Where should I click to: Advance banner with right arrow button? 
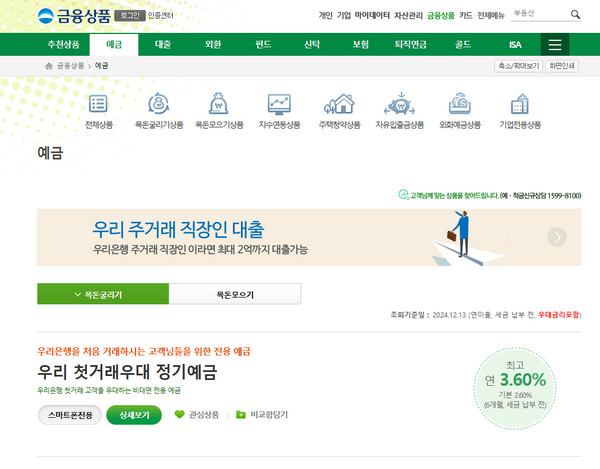pyautogui.click(x=557, y=237)
